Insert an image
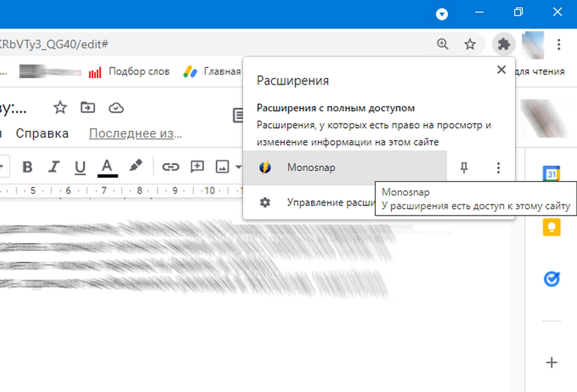The width and height of the screenshot is (577, 392). tap(222, 167)
